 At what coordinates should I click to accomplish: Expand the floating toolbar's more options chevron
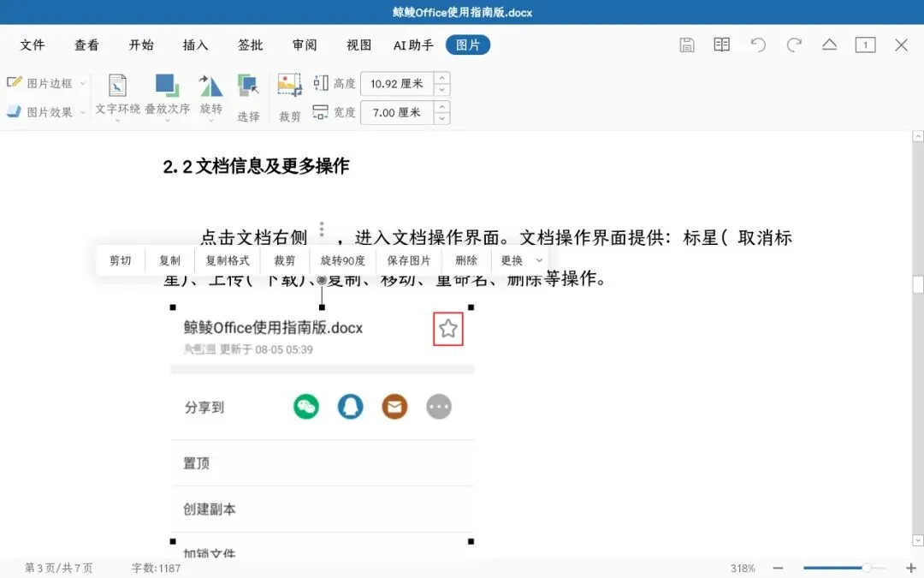coord(539,260)
